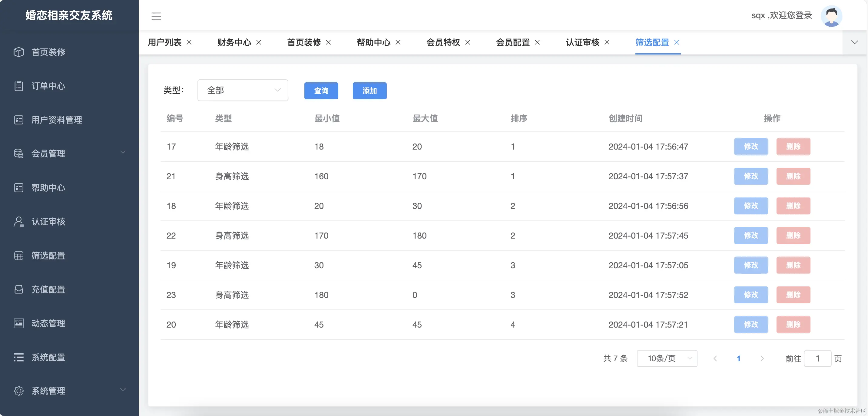Open the 10条/页 page-size dropdown

667,358
